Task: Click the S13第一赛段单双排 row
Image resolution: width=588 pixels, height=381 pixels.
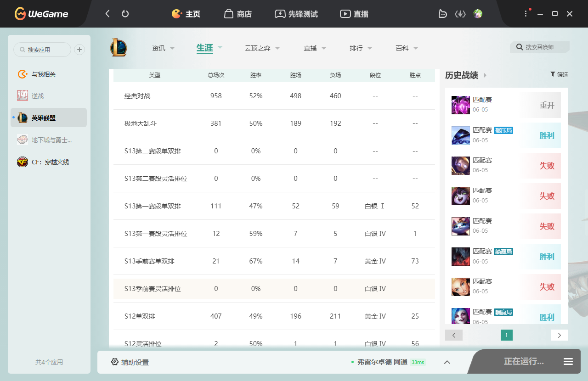Action: tap(274, 206)
